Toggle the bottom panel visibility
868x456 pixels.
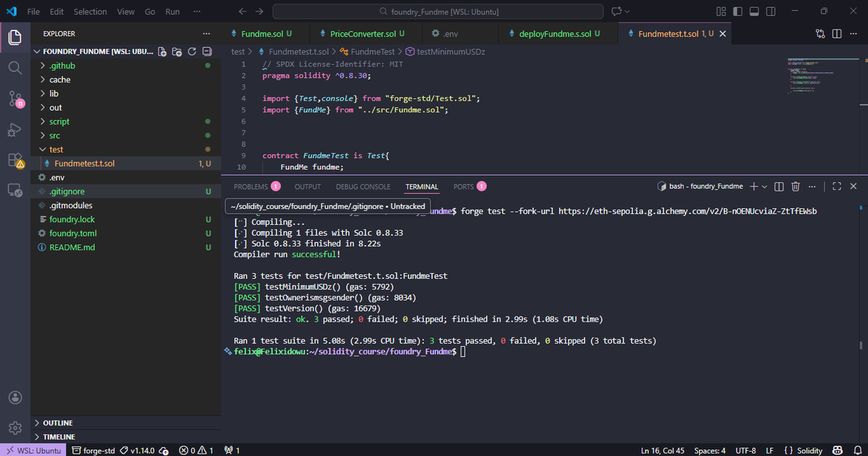point(754,12)
